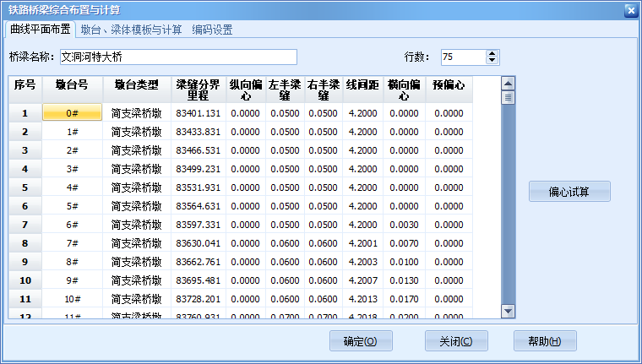Click the table's vertical scrollbar thumb
Screen dimensions: 642x364
click(x=508, y=97)
